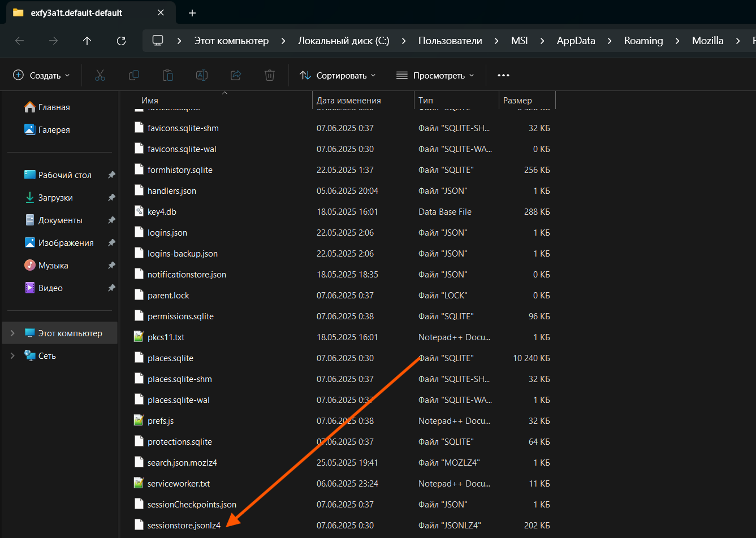The image size is (756, 538).
Task: Select Загрузки in the navigation pane
Action: (55, 198)
